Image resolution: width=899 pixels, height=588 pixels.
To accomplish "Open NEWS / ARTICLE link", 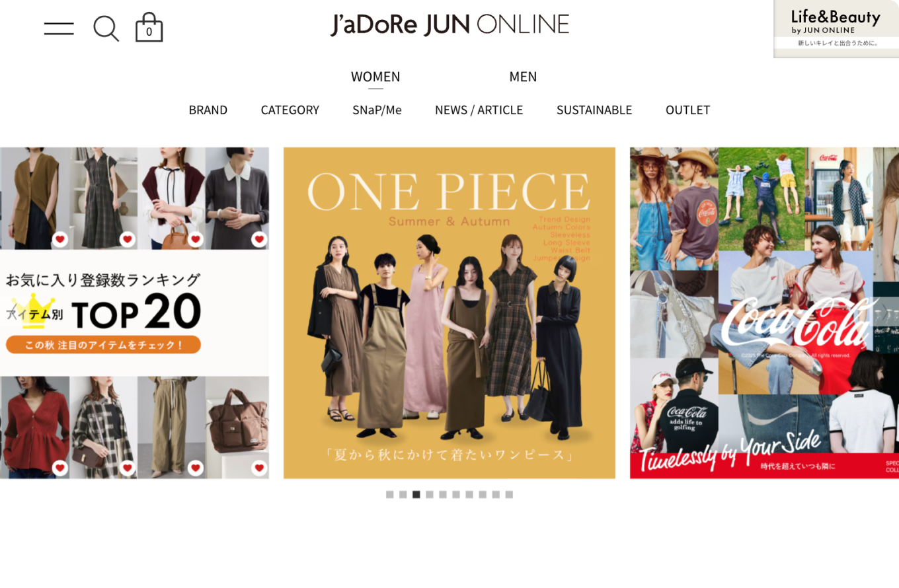I will point(479,110).
